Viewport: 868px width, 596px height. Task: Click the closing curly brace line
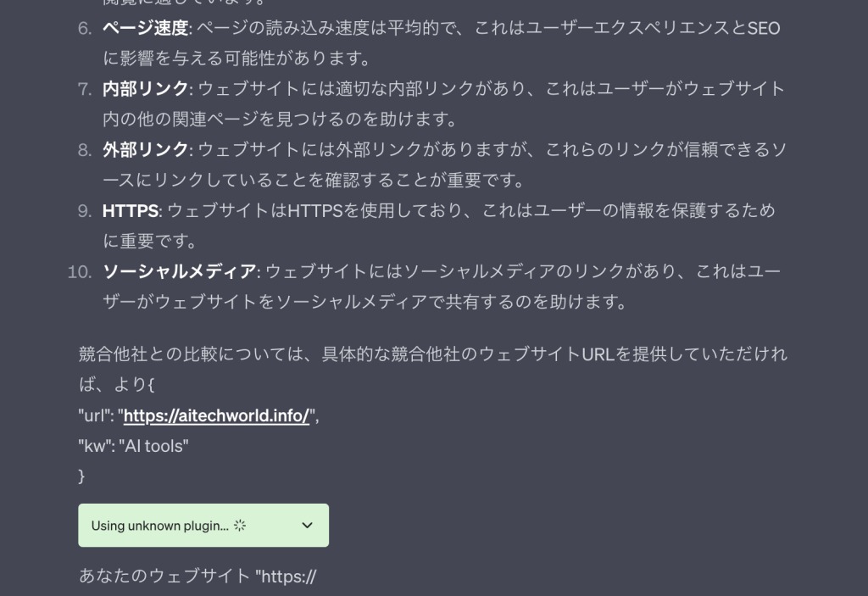tap(81, 476)
